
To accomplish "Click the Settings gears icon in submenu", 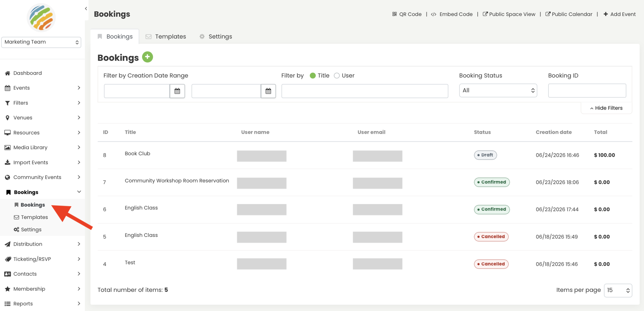I will pos(16,230).
